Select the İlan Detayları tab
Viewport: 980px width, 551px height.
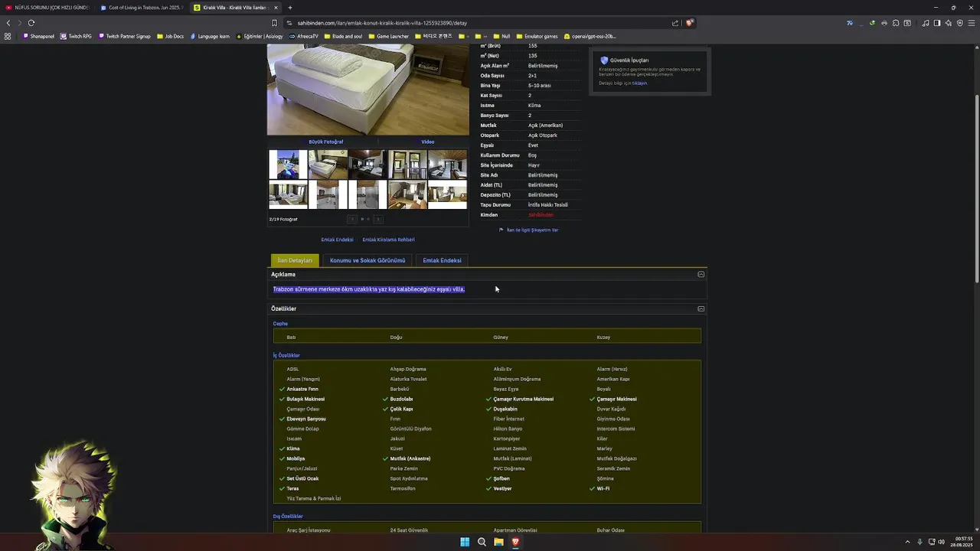coord(295,260)
